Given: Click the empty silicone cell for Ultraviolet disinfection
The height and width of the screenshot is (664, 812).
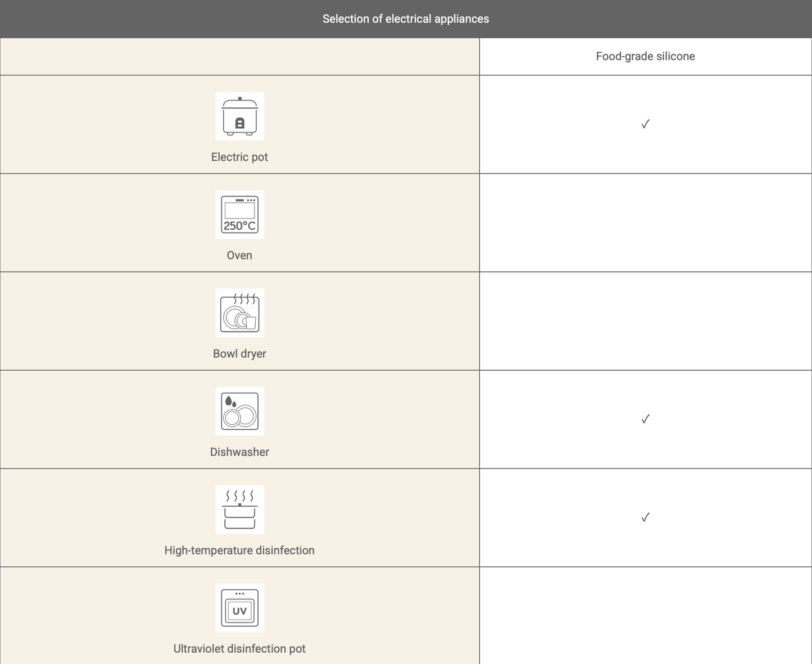Looking at the screenshot, I should coord(645,616).
